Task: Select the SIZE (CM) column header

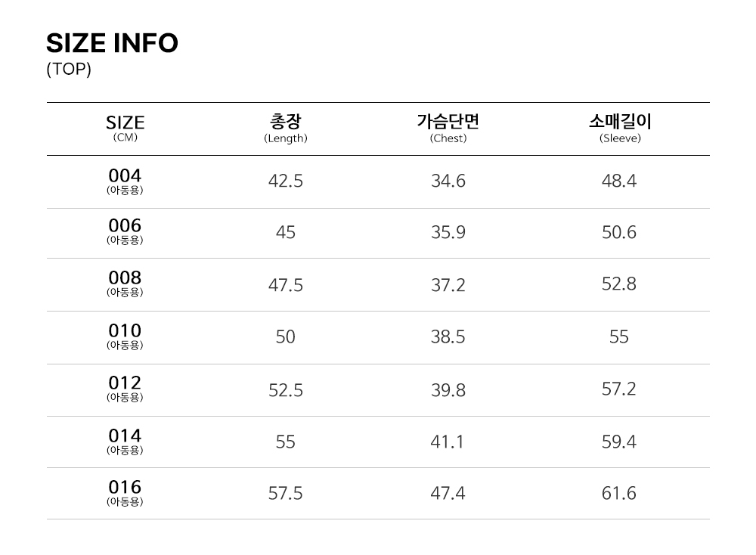Action: coord(125,127)
